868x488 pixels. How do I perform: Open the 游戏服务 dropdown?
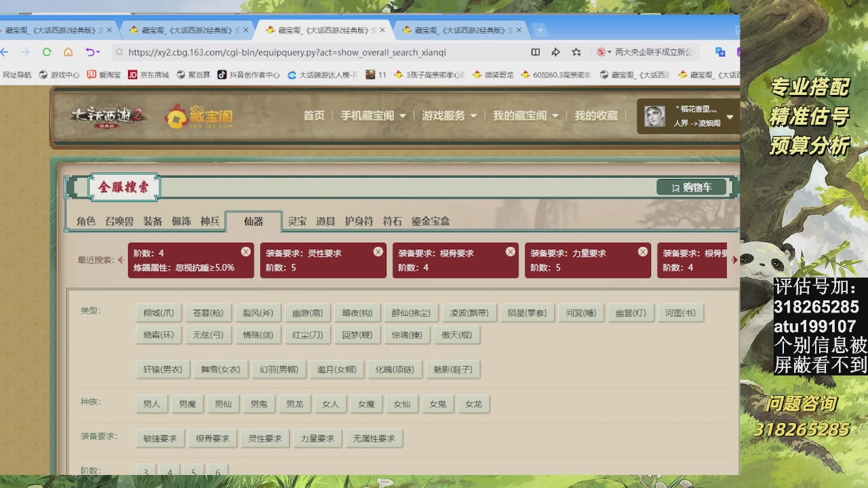444,116
